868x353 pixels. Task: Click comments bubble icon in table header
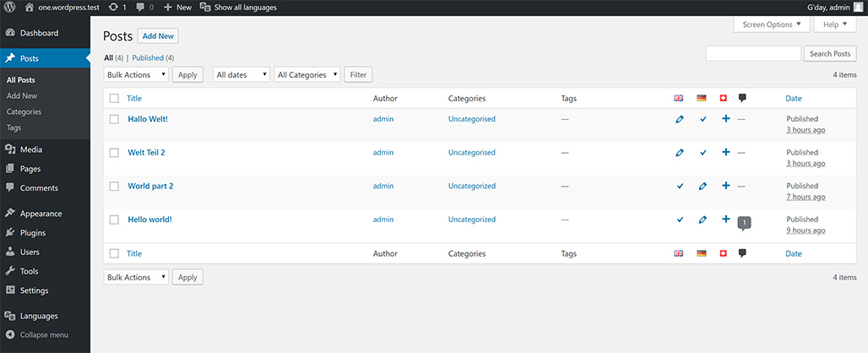tap(742, 98)
